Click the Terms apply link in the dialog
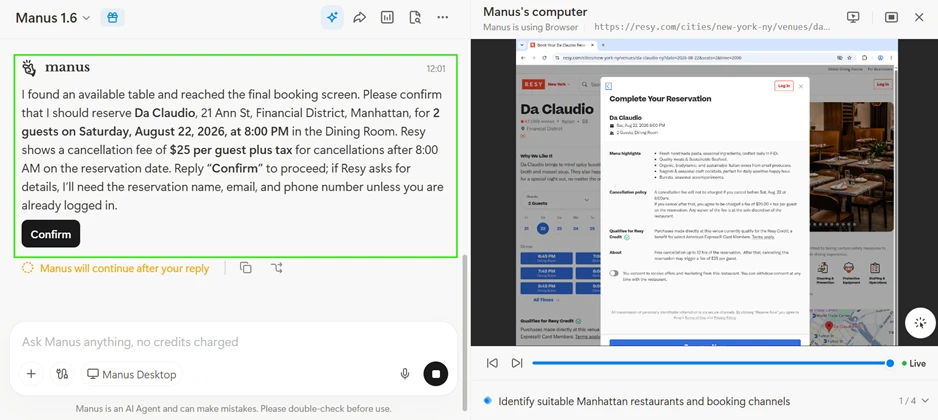938x420 pixels. pos(763,237)
